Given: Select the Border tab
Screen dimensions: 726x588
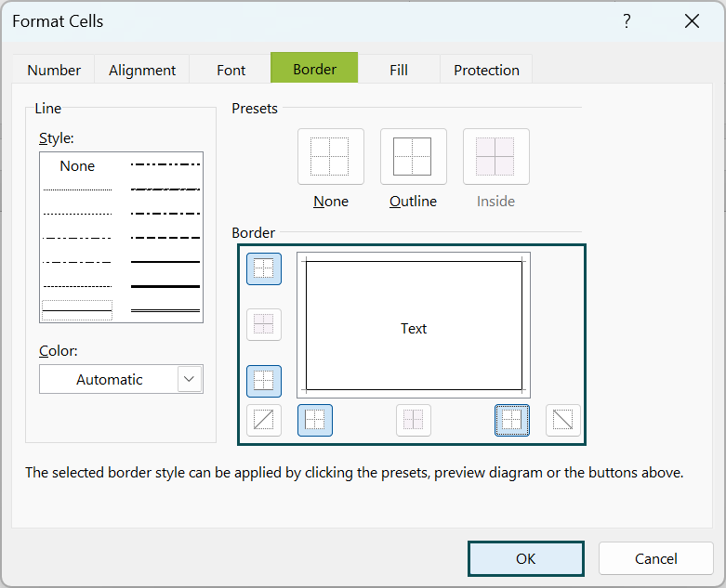Looking at the screenshot, I should pyautogui.click(x=314, y=69).
